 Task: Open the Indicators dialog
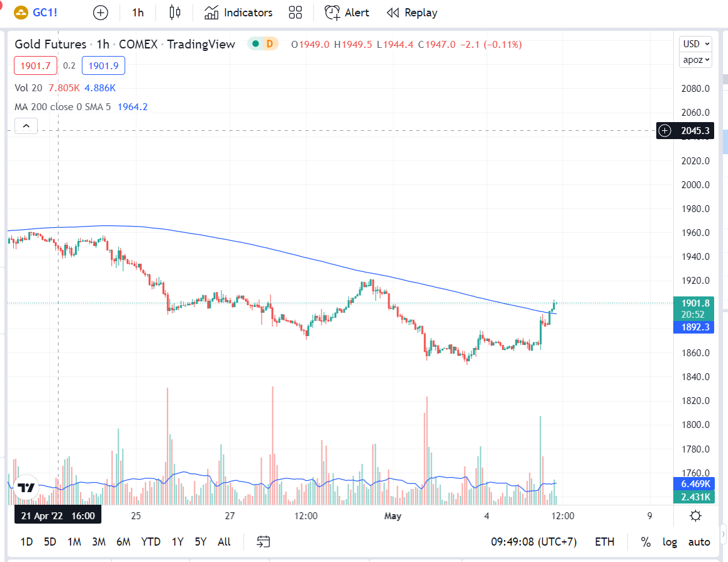coord(238,13)
